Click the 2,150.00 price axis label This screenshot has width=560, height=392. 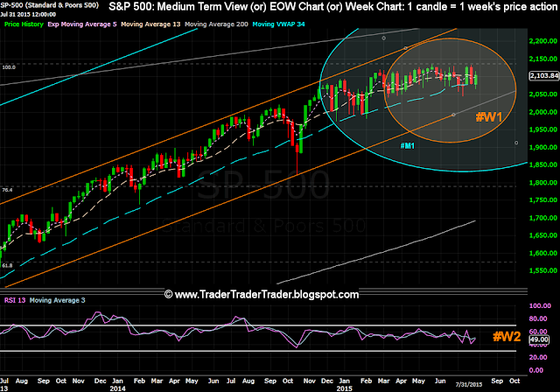pyautogui.click(x=543, y=59)
